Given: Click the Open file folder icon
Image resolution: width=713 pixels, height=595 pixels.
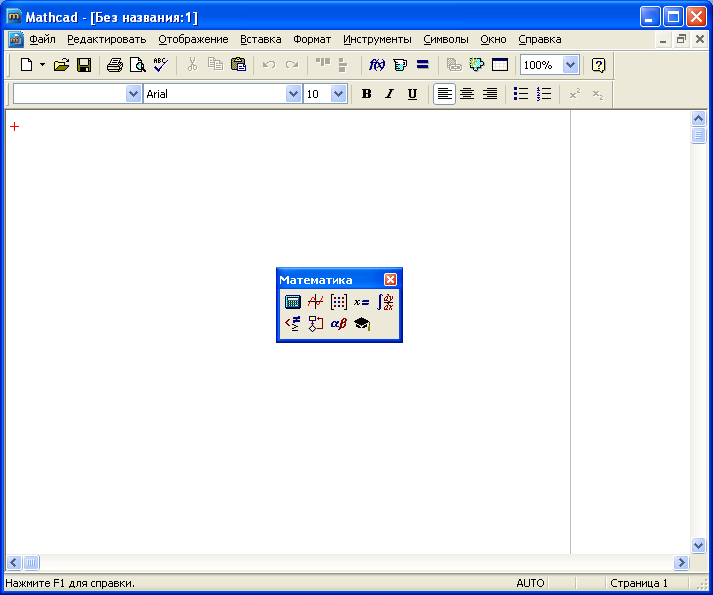Looking at the screenshot, I should (61, 65).
